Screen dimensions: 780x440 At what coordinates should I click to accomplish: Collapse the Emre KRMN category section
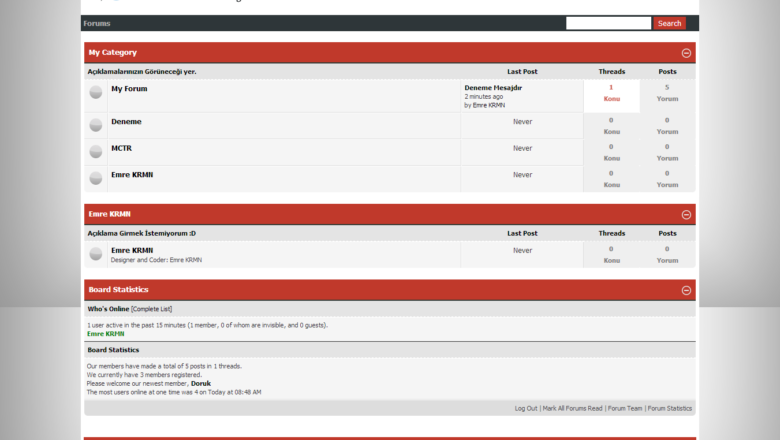coord(686,215)
